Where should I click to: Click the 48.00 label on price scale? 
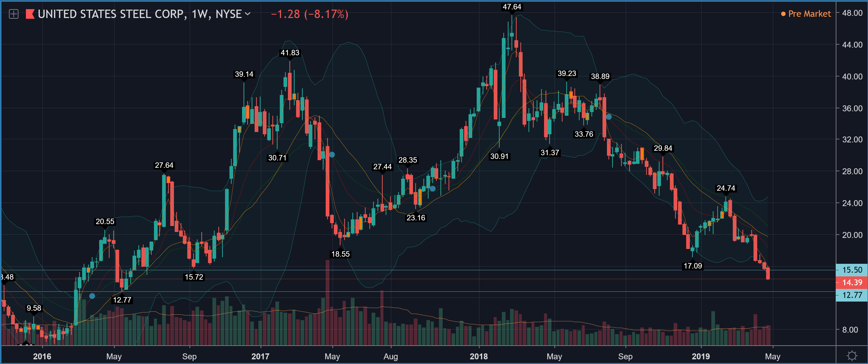(x=852, y=13)
